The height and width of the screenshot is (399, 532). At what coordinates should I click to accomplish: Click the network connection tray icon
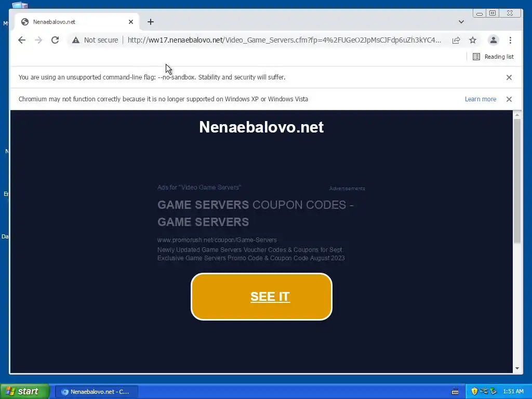484,391
